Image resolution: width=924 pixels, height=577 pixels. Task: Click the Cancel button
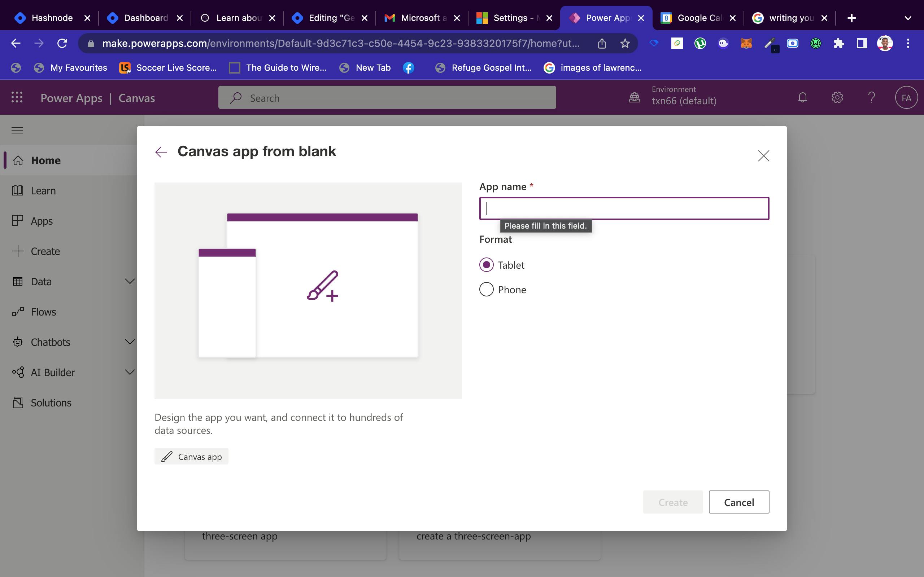739,502
